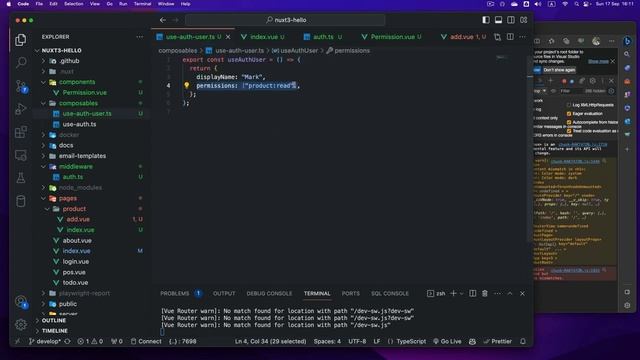Screen dimensions: 640x360
Task: Split the editor to the right
Action: tap(510, 37)
